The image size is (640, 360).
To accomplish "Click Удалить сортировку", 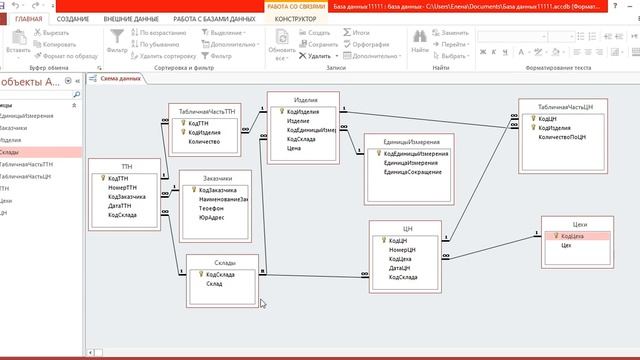I will (x=163, y=56).
